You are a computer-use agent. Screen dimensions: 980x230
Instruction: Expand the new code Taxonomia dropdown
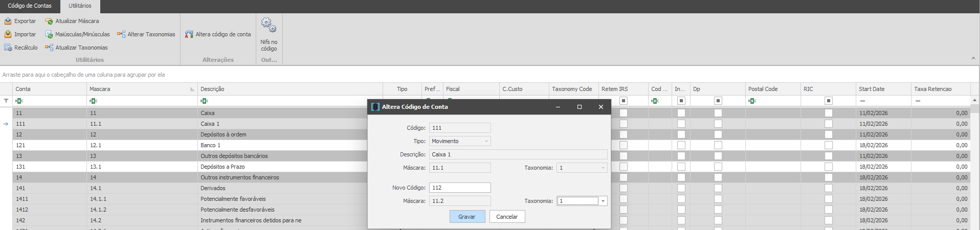(x=603, y=201)
